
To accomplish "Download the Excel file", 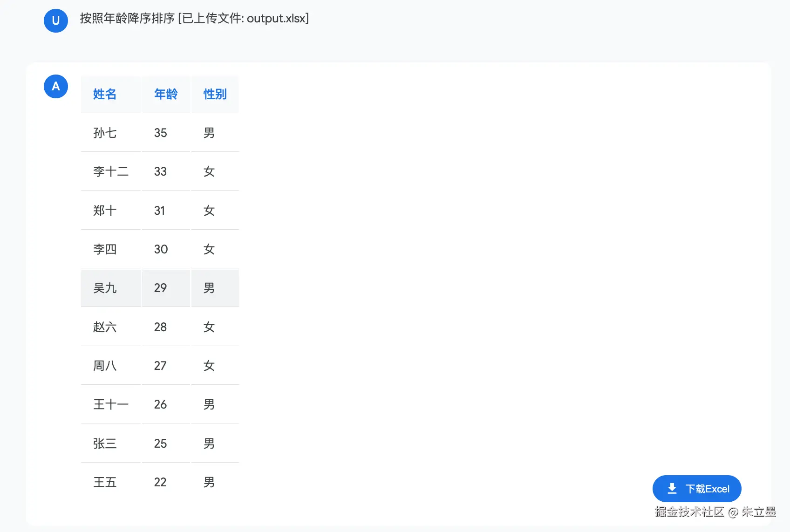I will [697, 489].
